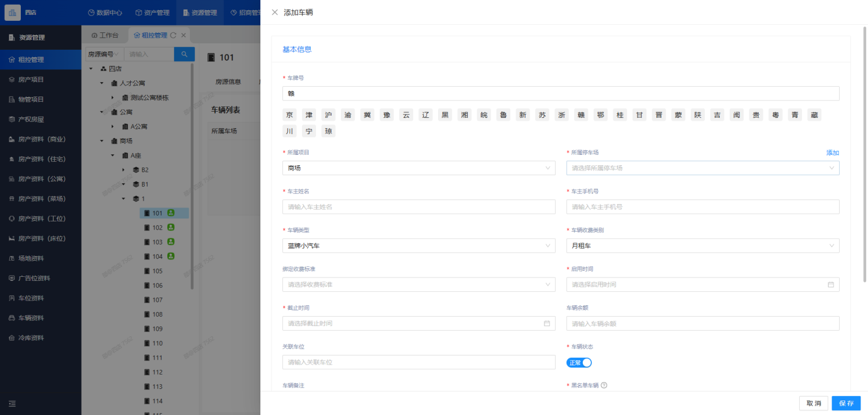Click the tree search 请输入 field
The width and height of the screenshot is (868, 415).
pyautogui.click(x=149, y=54)
